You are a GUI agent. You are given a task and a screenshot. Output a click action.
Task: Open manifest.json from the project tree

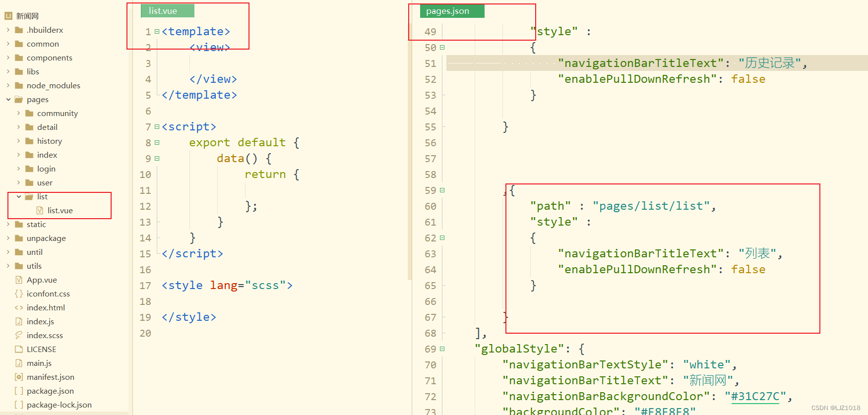[x=50, y=377]
